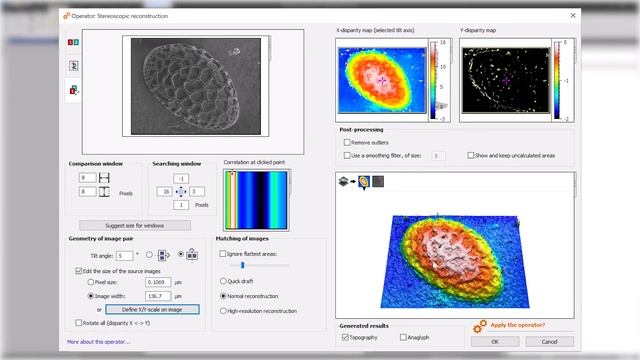Click on the X-disparity map image
Viewport: 640px width, 360px height.
click(382, 80)
